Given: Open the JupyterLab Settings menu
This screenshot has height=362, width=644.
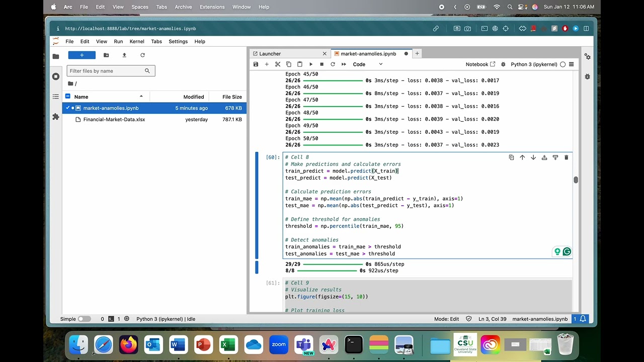Looking at the screenshot, I should pyautogui.click(x=178, y=41).
